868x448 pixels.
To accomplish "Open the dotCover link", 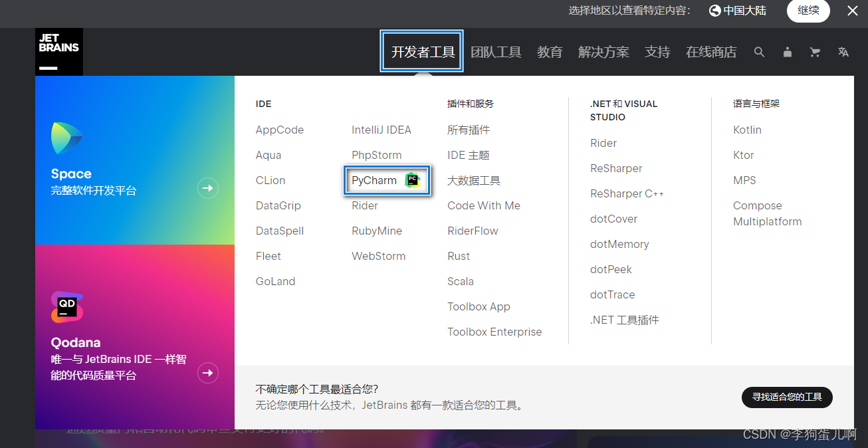I will 613,219.
